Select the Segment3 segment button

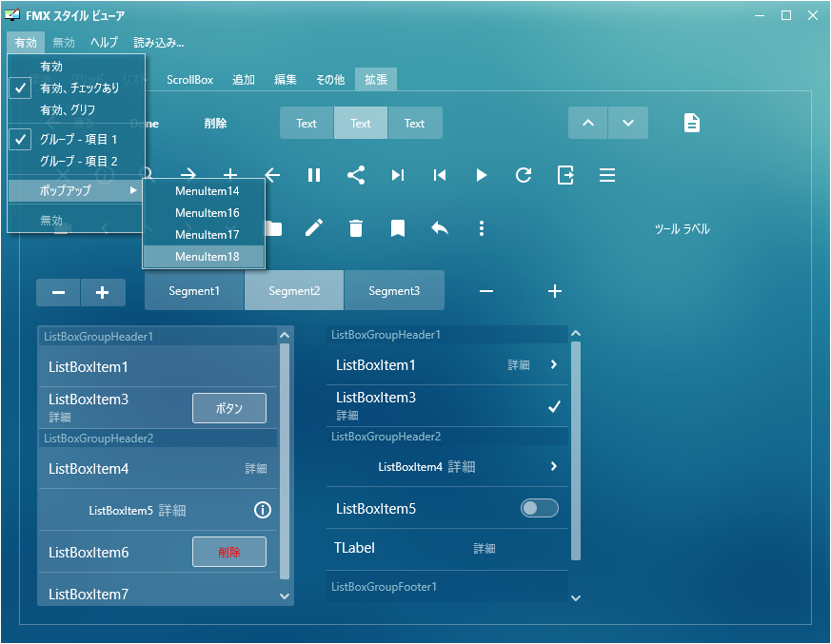pos(393,290)
